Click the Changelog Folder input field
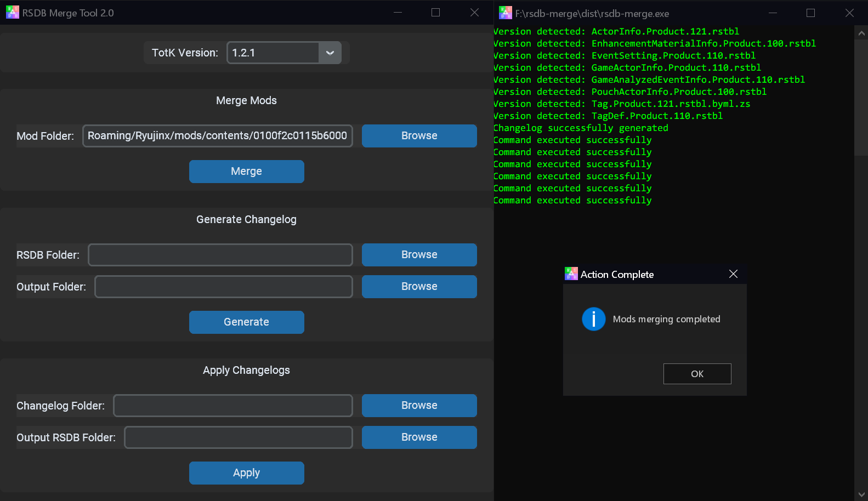 pyautogui.click(x=233, y=406)
